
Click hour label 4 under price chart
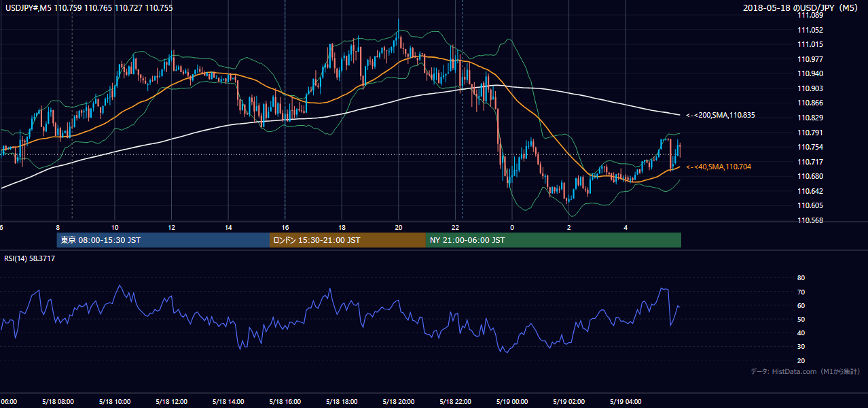[x=626, y=228]
